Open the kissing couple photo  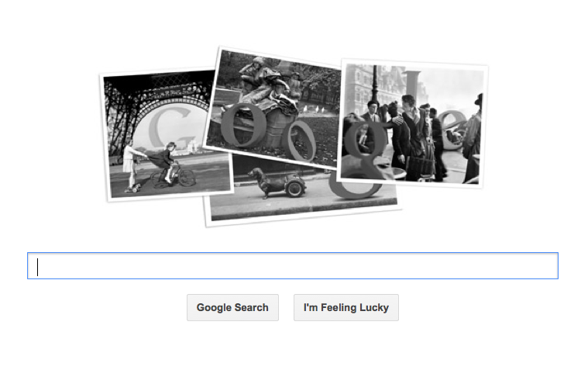412,124
